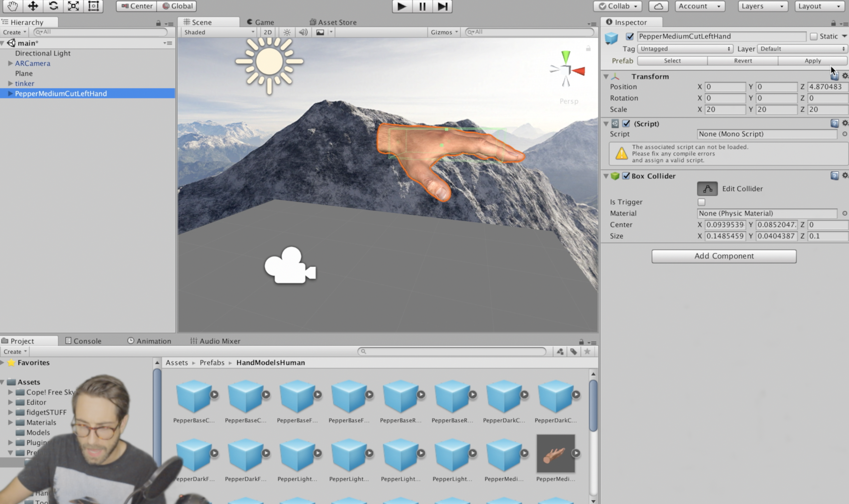Enable the Is Trigger checkbox
The width and height of the screenshot is (849, 504).
point(701,202)
